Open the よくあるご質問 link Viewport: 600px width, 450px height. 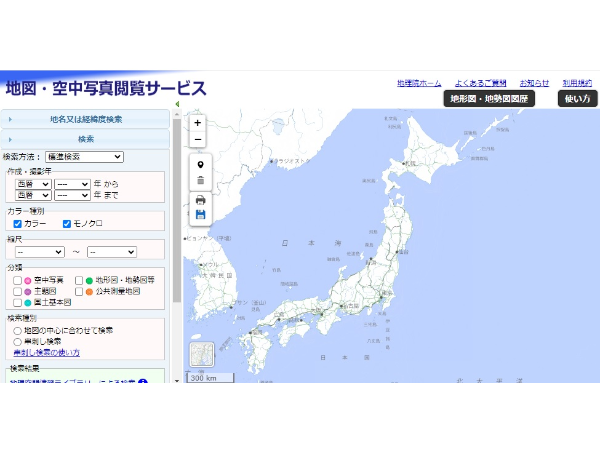[x=480, y=83]
